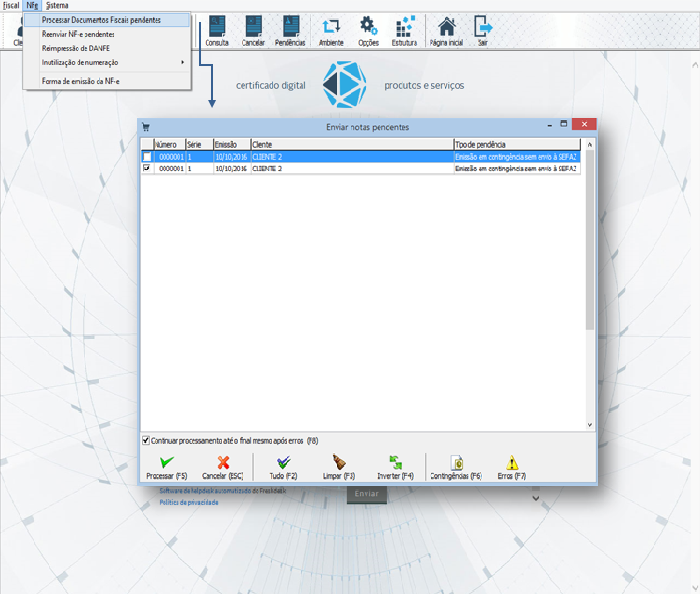700x594 pixels.
Task: Click the dialog list scrollbar thumb
Action: point(590,240)
